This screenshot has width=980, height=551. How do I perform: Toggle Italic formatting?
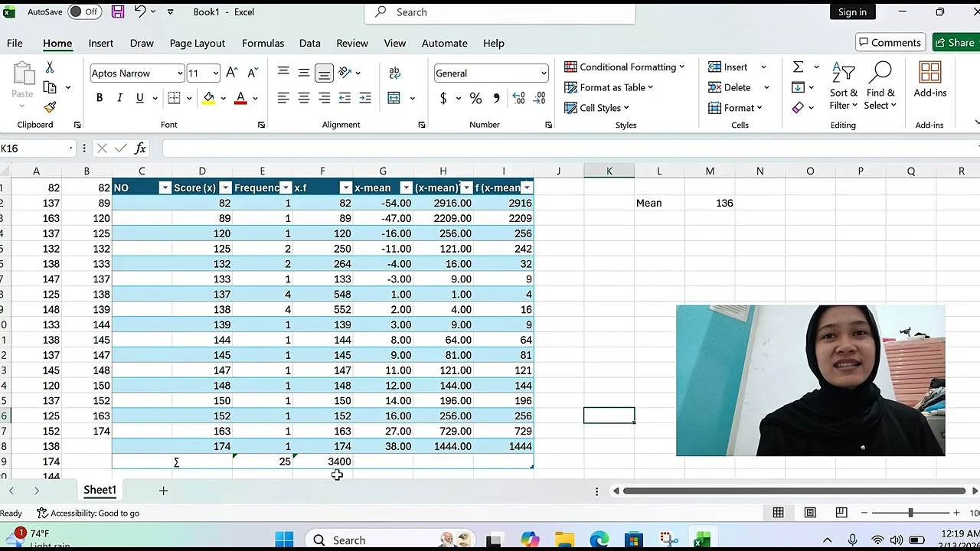[119, 98]
